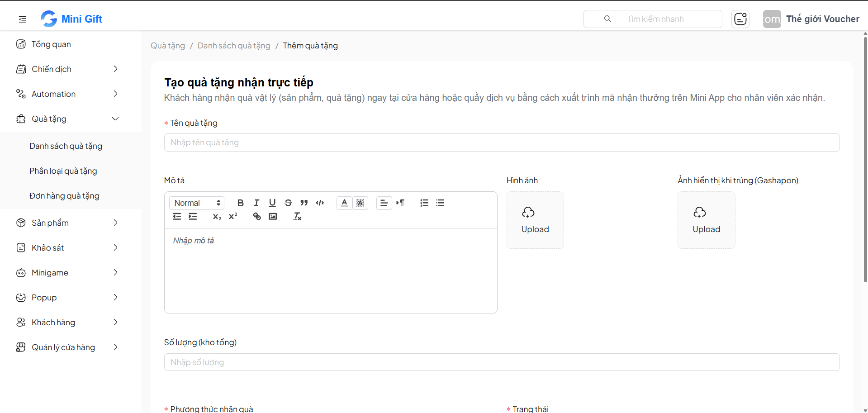Open Đơn hàng quà tặng submenu
The width and height of the screenshot is (868, 413).
tap(65, 196)
